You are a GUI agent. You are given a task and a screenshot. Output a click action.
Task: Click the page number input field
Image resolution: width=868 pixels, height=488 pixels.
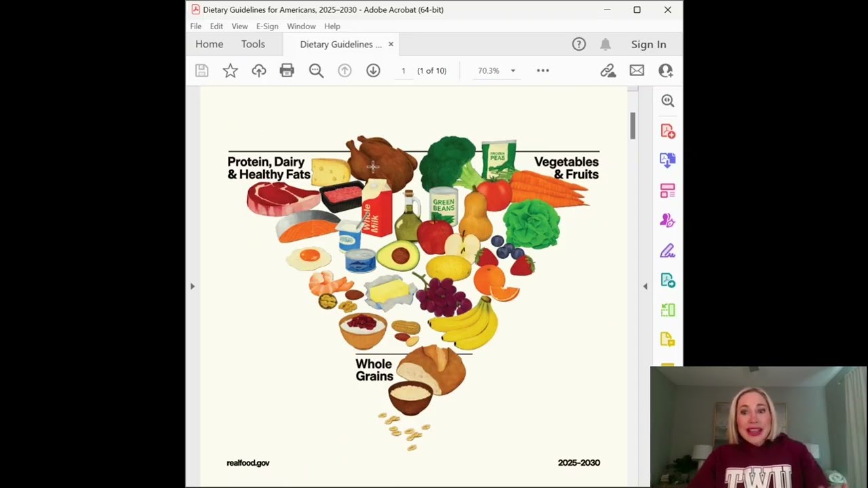403,70
